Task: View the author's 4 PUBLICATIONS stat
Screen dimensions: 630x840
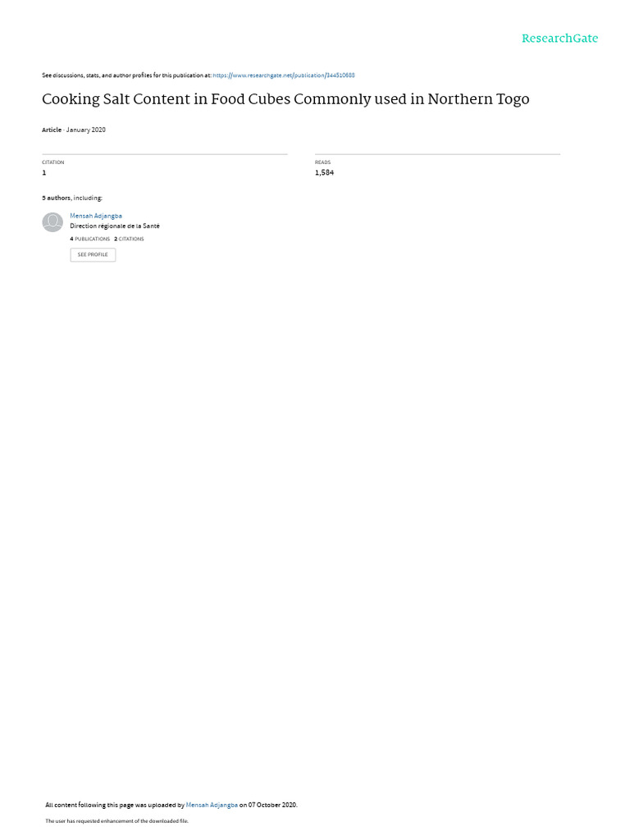Action: click(90, 239)
